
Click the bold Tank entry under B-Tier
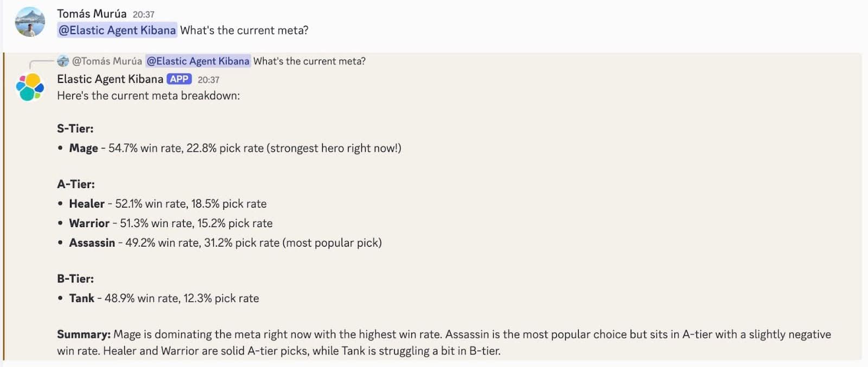pos(81,298)
